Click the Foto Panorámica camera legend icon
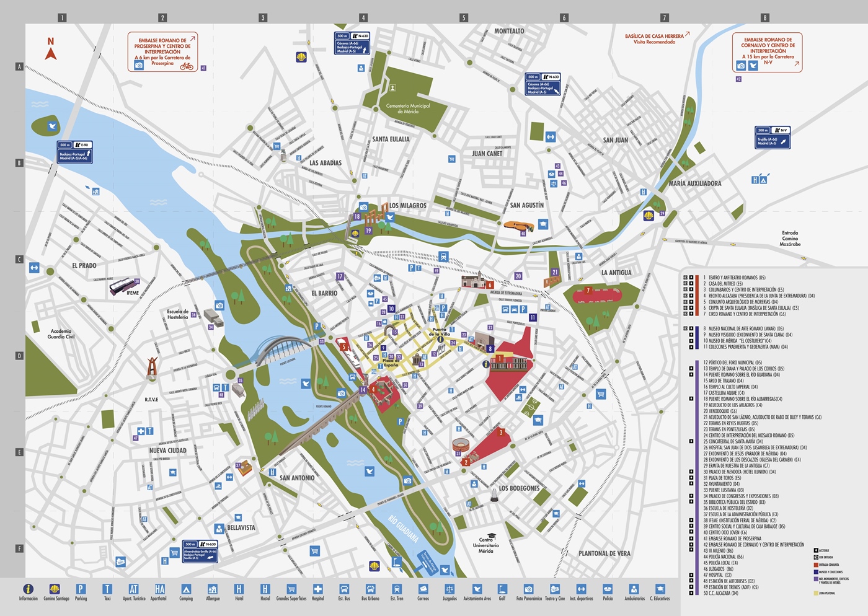The image size is (868, 616). [x=528, y=589]
